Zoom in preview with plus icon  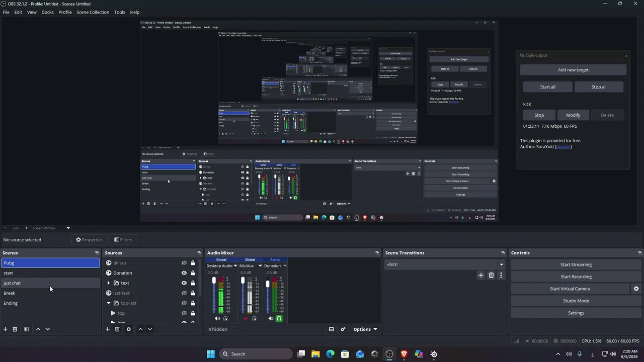tap(26, 228)
